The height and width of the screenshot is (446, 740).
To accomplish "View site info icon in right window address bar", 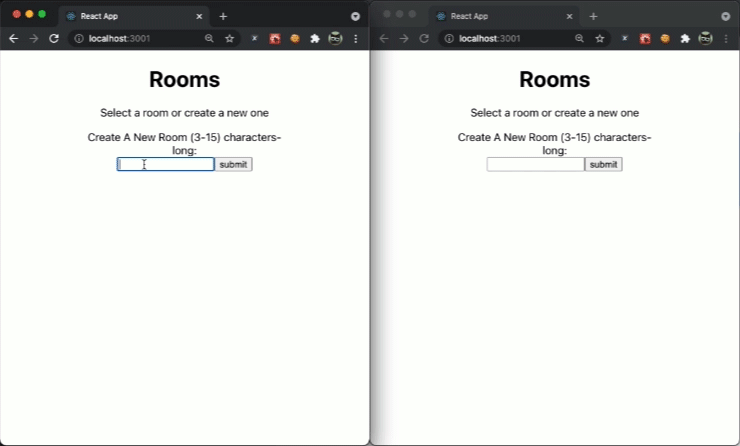I will [x=449, y=39].
